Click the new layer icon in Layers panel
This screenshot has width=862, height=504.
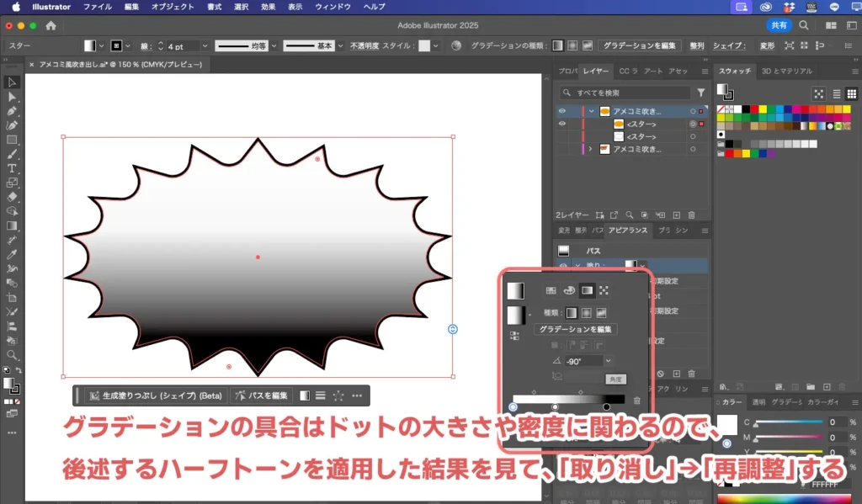676,215
